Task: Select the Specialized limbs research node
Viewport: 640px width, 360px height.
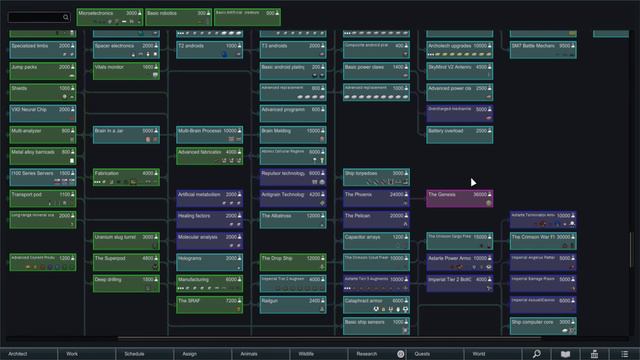Action: pos(43,49)
